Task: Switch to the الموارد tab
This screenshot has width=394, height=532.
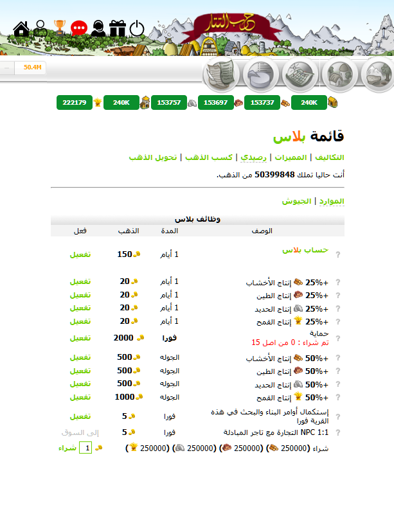Action: (331, 201)
